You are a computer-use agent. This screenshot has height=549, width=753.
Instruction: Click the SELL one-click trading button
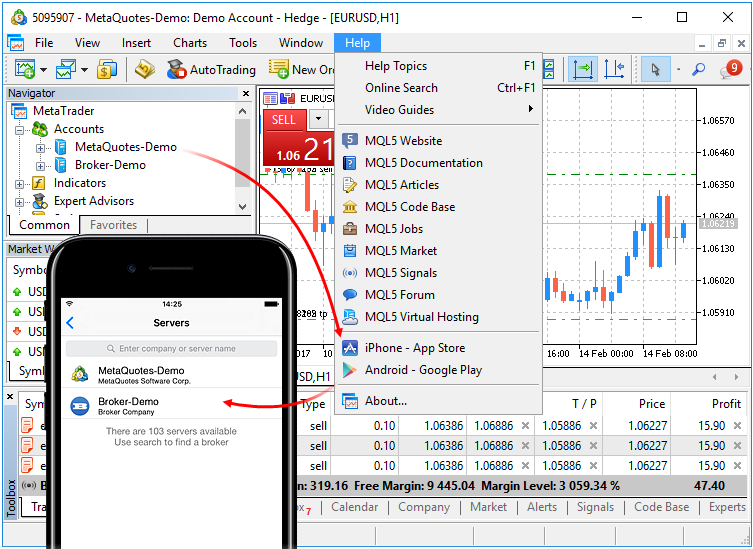tap(284, 120)
